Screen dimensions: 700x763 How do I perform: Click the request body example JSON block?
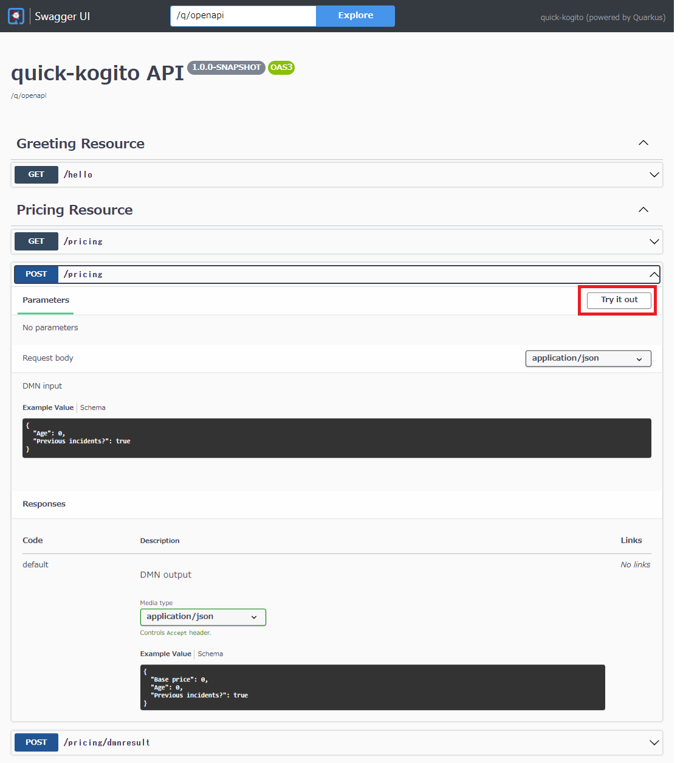click(x=337, y=438)
